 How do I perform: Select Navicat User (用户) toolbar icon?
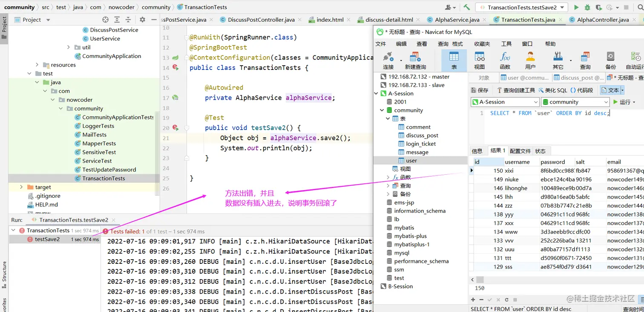tap(530, 61)
